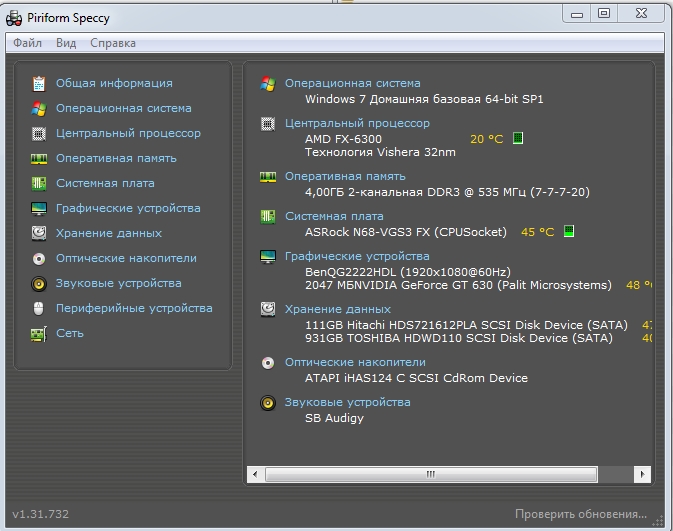Viewport: 673px width, 531px height.
Task: Click the mouse icon beside Периферийные устройства
Action: [x=39, y=309]
